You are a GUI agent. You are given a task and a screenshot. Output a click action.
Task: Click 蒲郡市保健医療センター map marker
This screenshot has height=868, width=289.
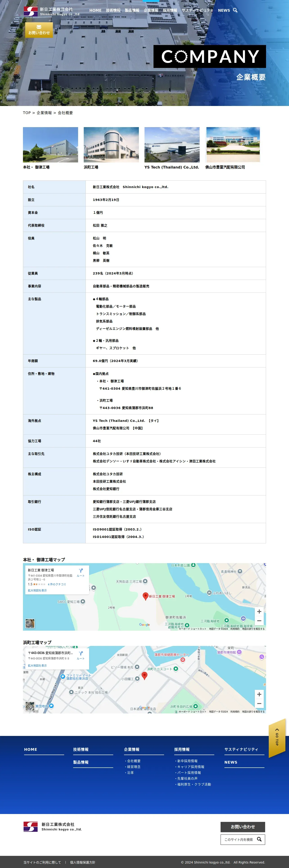point(183,660)
